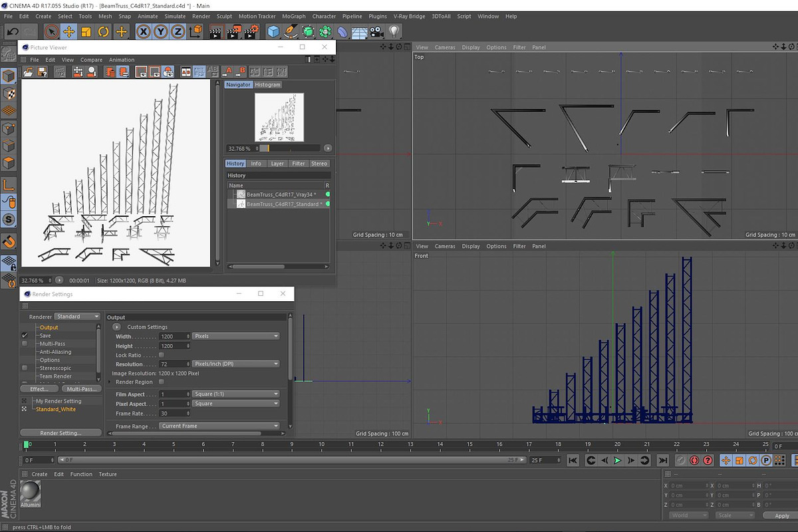Set the A comparison marker in the Picture Viewer
798x532 pixels.
tap(227, 72)
